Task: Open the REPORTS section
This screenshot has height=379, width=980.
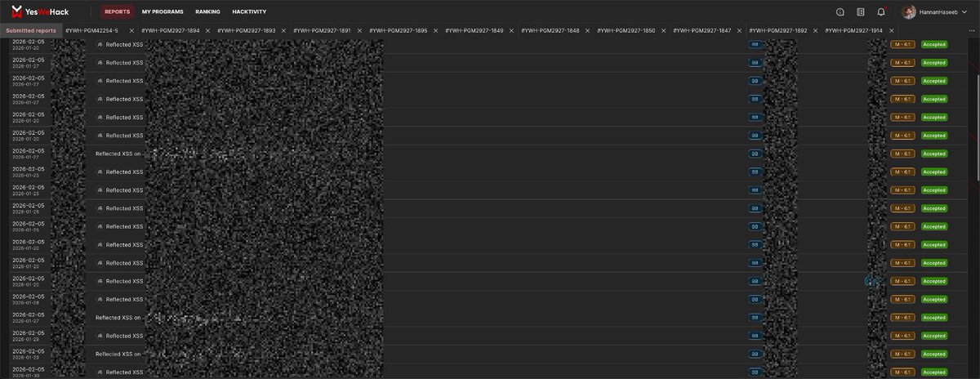Action: click(x=117, y=12)
